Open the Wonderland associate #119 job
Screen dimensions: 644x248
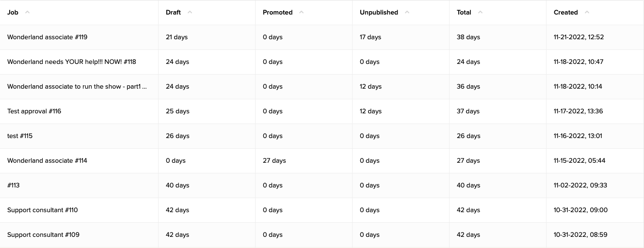click(47, 37)
